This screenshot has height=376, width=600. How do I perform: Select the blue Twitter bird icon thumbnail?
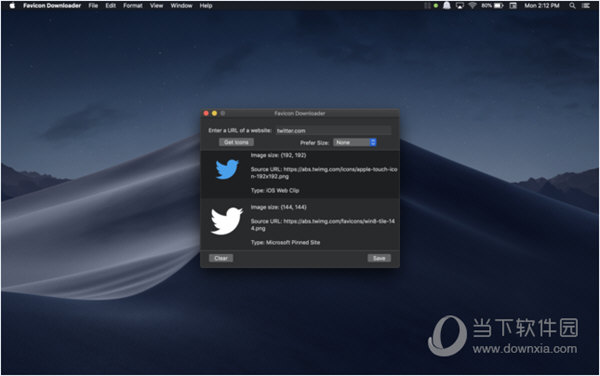[227, 169]
